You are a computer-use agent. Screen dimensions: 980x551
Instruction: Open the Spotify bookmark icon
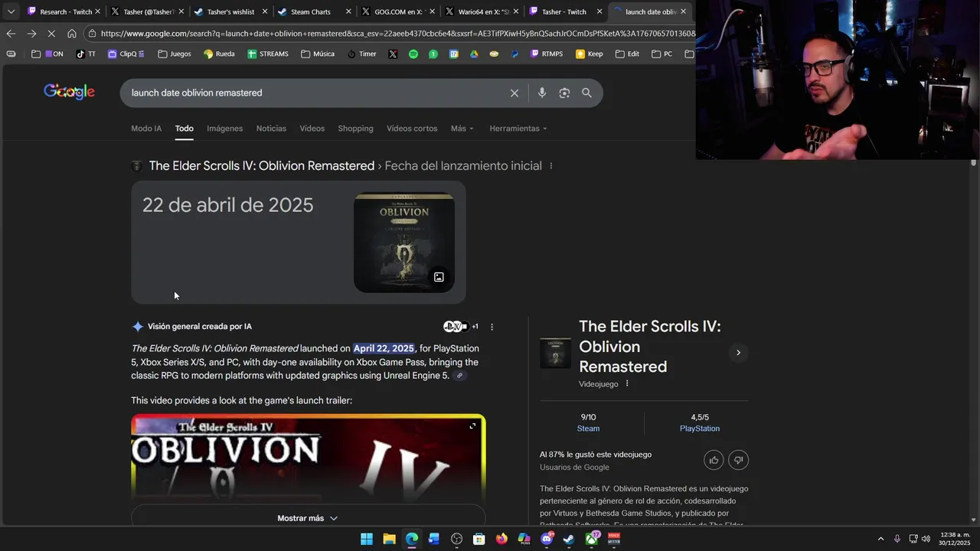pyautogui.click(x=413, y=54)
